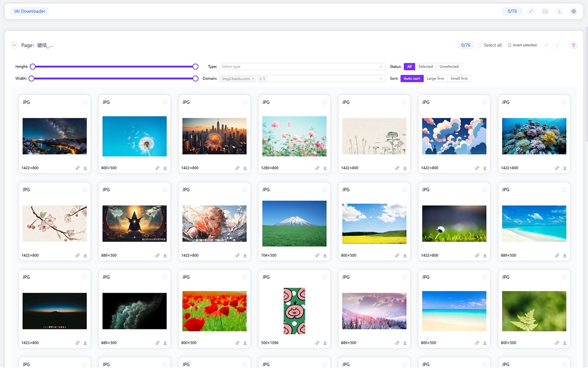Image resolution: width=588 pixels, height=368 pixels.
Task: Open the sandy beach with ocean thumbnail
Action: 454,311
